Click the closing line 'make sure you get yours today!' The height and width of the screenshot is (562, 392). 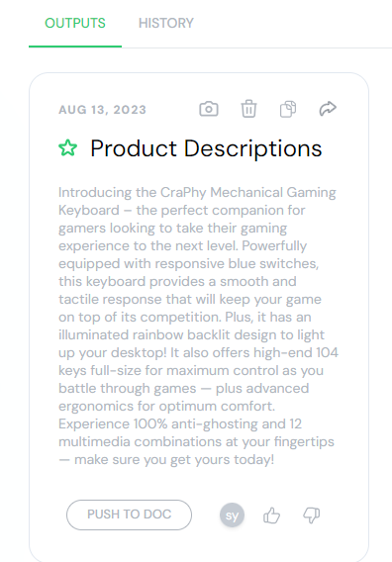tap(174, 459)
